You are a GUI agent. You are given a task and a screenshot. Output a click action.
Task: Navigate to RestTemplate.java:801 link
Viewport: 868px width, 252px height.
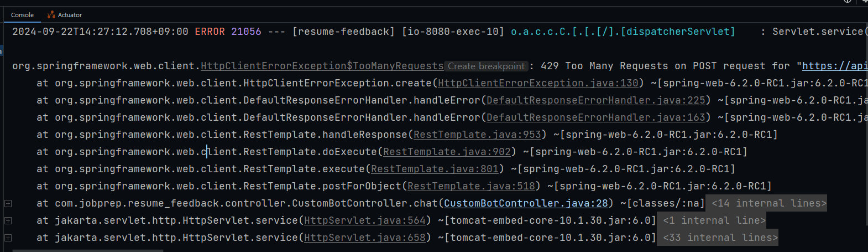(x=435, y=169)
